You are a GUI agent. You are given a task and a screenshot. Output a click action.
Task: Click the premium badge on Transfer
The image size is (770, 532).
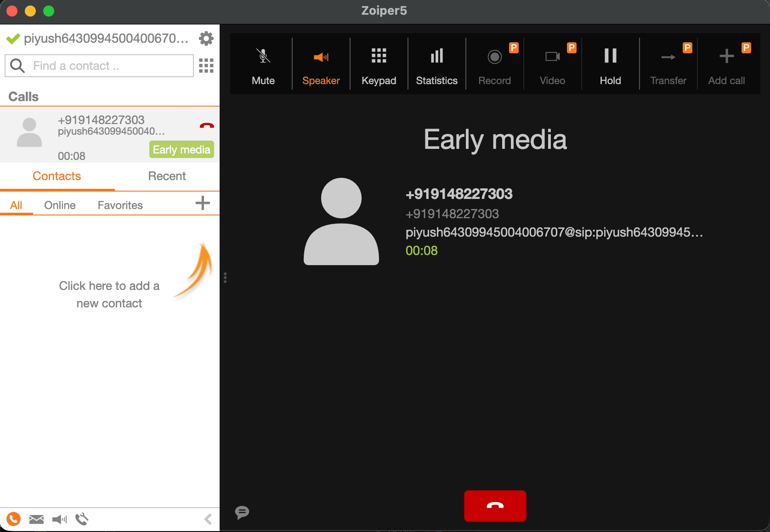(687, 48)
